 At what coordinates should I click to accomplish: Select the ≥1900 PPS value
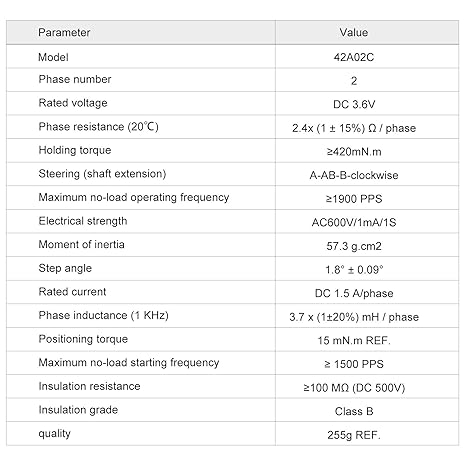click(354, 199)
